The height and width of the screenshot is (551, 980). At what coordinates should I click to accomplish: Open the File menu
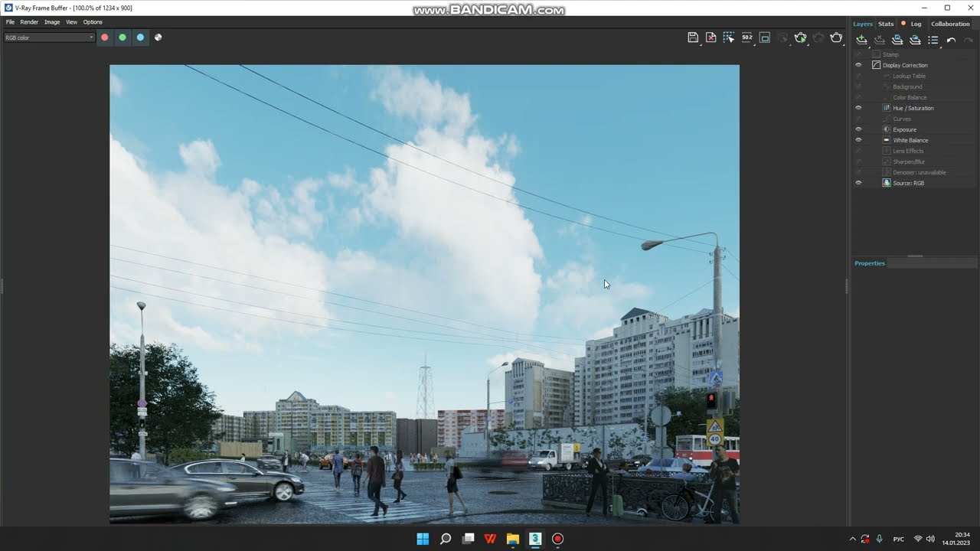tap(10, 22)
